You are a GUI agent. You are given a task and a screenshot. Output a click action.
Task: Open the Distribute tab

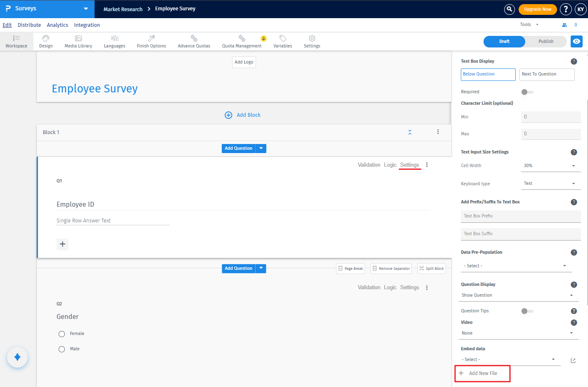tap(29, 25)
